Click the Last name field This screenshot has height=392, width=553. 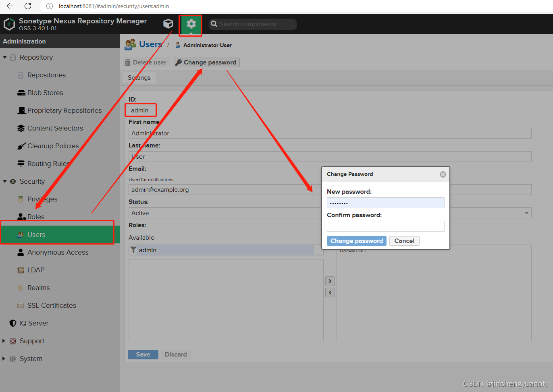click(330, 157)
